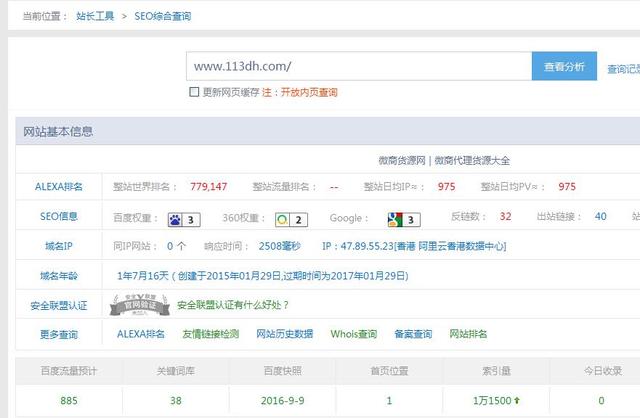This screenshot has width=640, height=418.
Task: Click the 百度快照 column header
Action: click(282, 371)
